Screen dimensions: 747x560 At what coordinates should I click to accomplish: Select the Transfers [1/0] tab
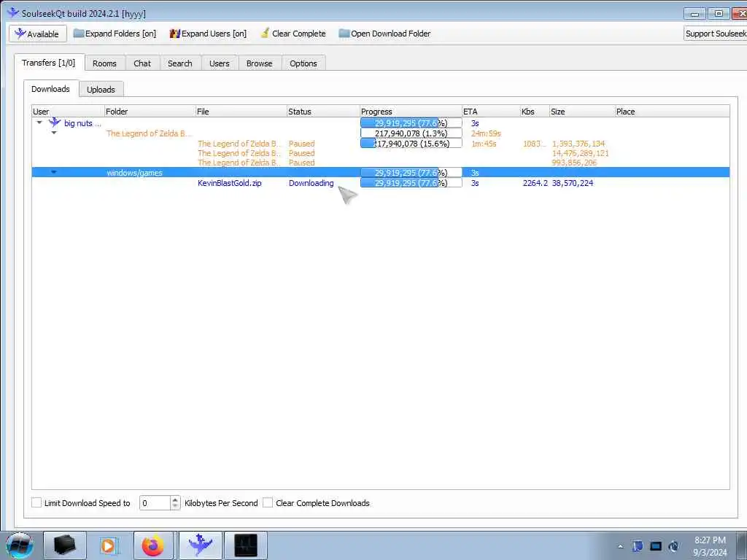[x=49, y=63]
